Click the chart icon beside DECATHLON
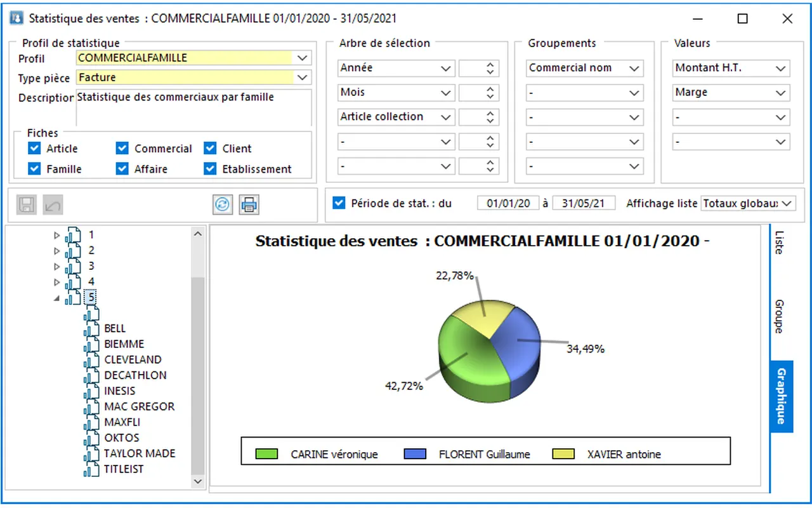The width and height of the screenshot is (812, 508). (x=92, y=375)
